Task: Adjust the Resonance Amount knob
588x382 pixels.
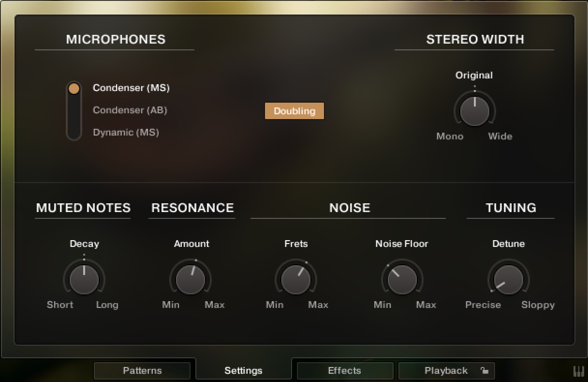Action: 191,279
